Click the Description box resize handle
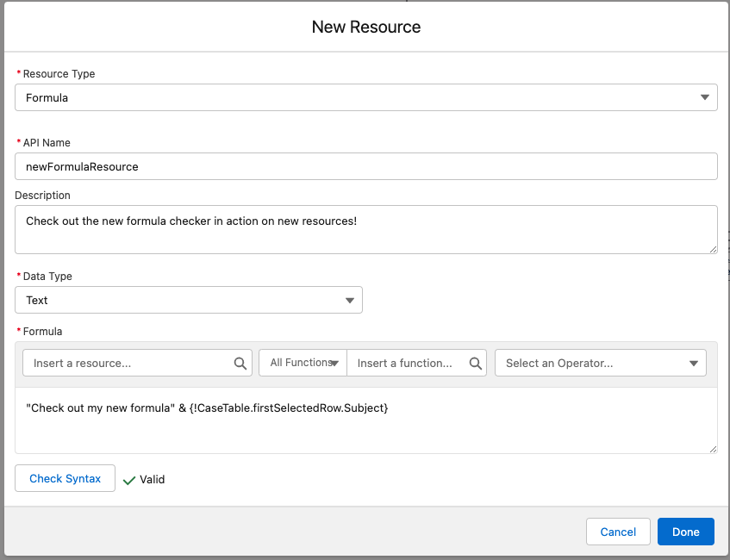This screenshot has height=560, width=730. point(712,249)
